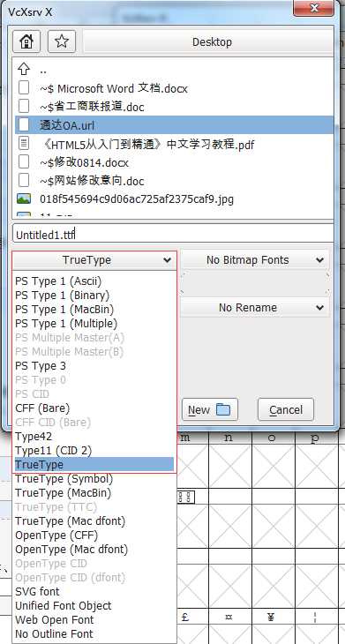Open the bookmarks star icon

tap(62, 41)
